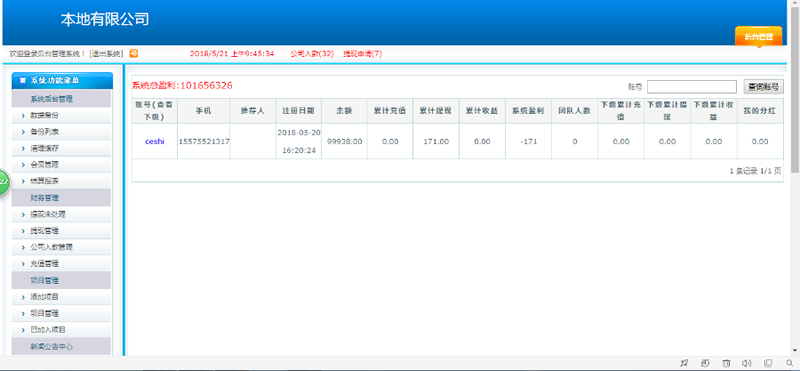Screen dimensions: 800x371
Task: Open the ceshi account link
Action: [x=155, y=141]
